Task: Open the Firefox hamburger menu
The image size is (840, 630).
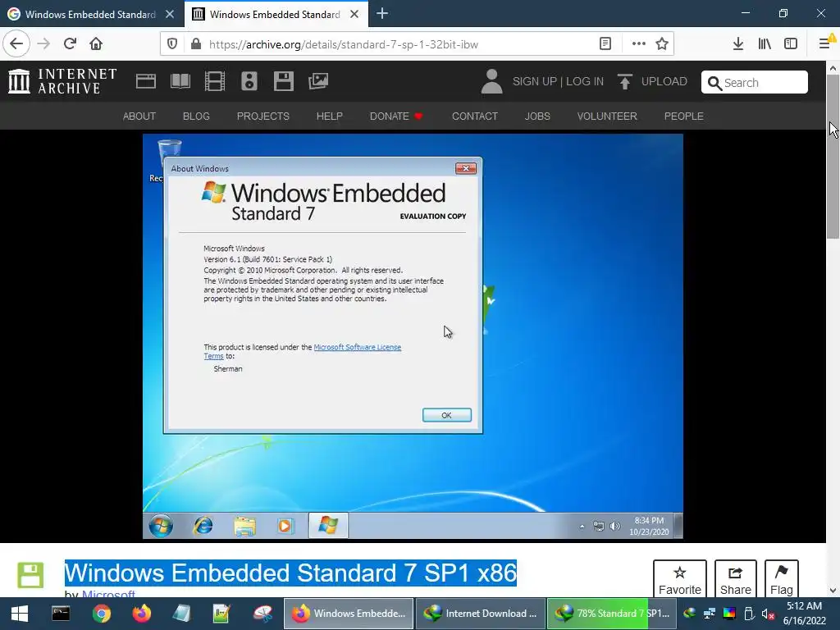Action: point(825,43)
